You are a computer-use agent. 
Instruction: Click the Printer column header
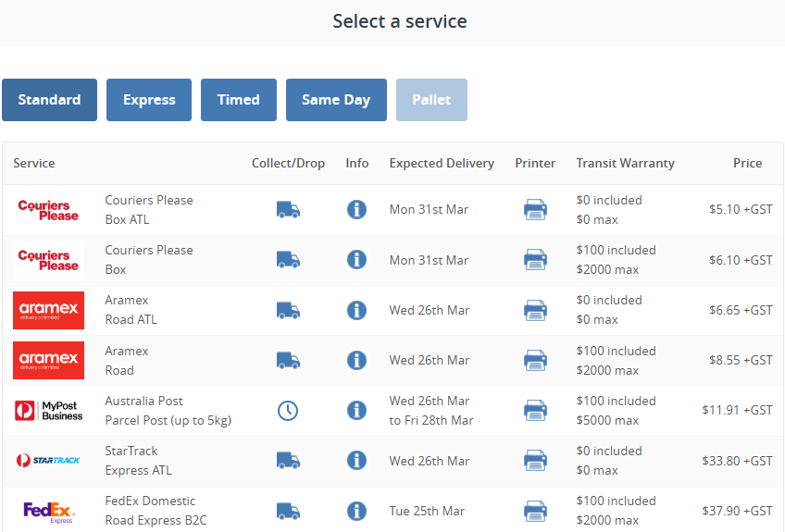point(535,163)
